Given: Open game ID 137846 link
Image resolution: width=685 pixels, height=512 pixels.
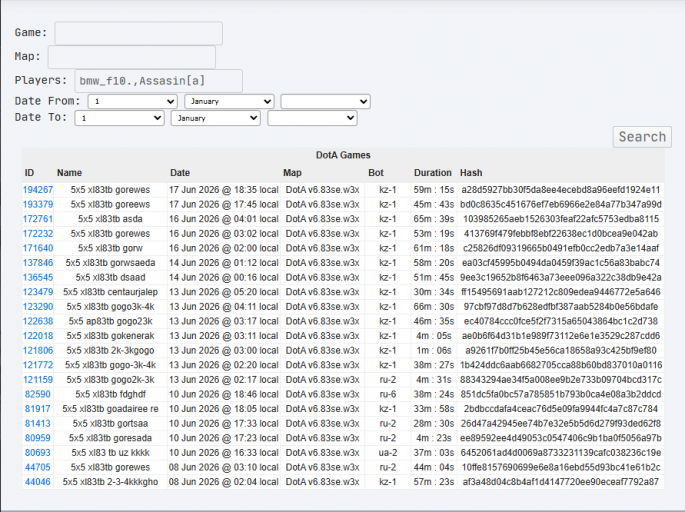Looking at the screenshot, I should (38, 263).
